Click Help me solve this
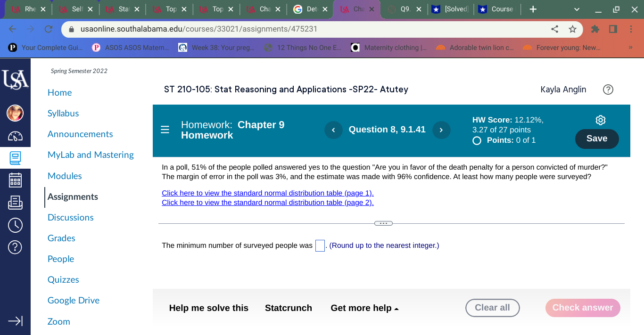The height and width of the screenshot is (335, 644). (x=209, y=308)
